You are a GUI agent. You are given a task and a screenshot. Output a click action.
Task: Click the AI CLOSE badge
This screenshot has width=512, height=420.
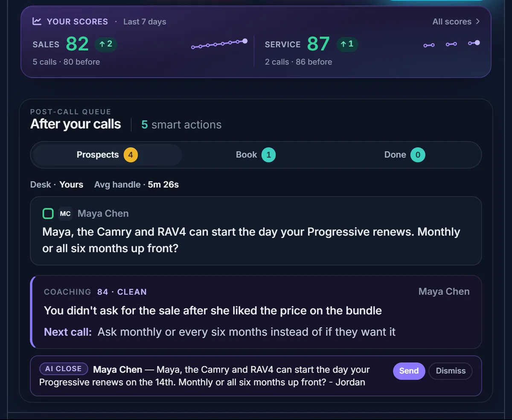64,369
